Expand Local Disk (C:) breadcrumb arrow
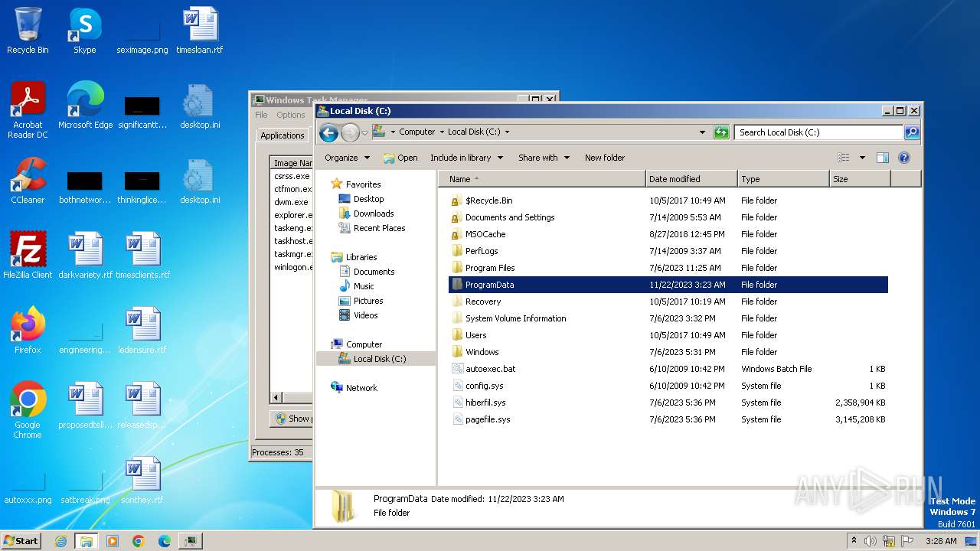Viewport: 980px width, 551px height. 507,132
